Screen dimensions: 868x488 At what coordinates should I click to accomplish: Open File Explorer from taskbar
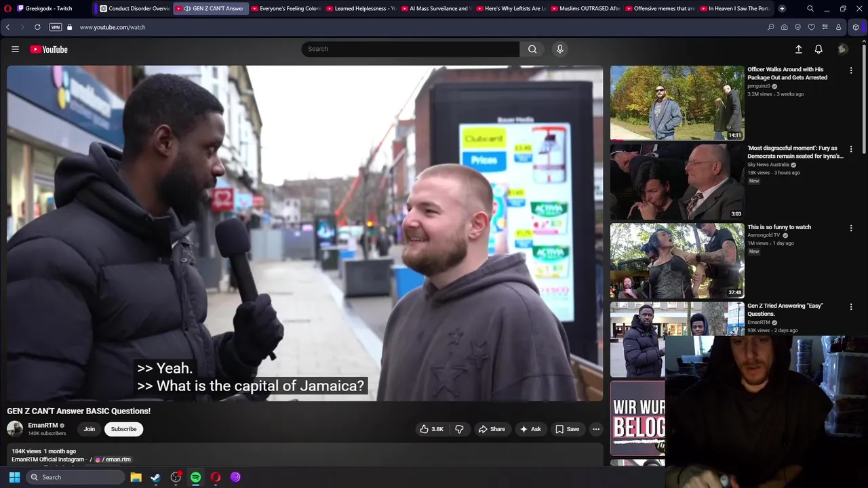[136, 477]
